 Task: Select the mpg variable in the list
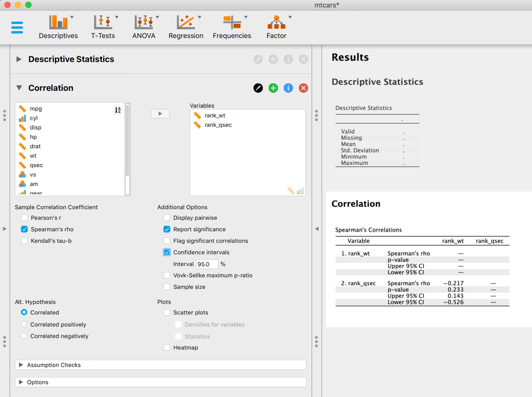click(x=36, y=109)
